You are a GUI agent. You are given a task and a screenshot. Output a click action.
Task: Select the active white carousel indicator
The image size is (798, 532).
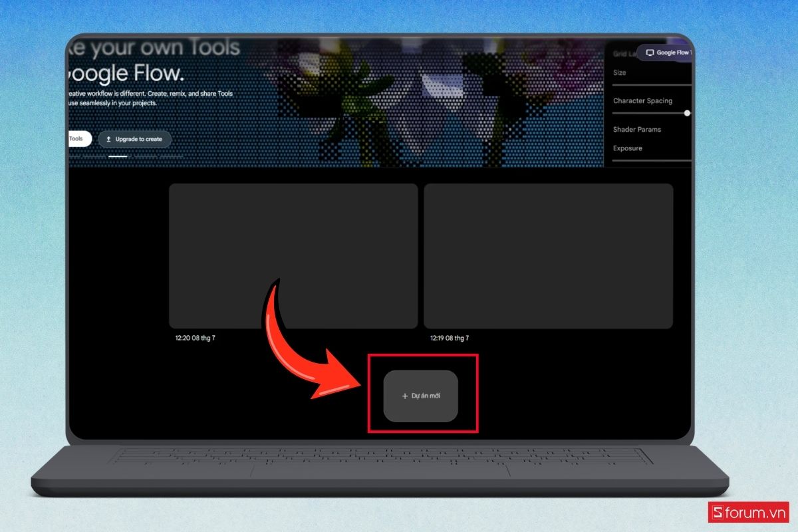click(118, 156)
